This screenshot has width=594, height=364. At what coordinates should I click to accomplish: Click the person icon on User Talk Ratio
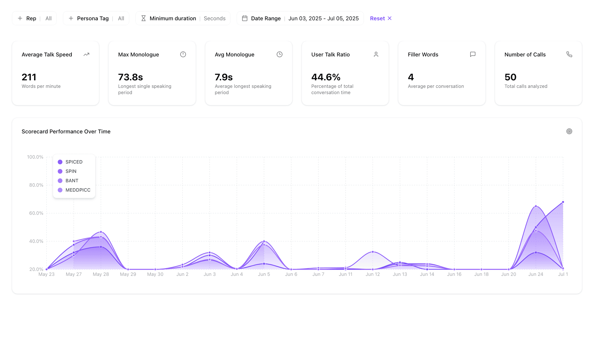[376, 54]
